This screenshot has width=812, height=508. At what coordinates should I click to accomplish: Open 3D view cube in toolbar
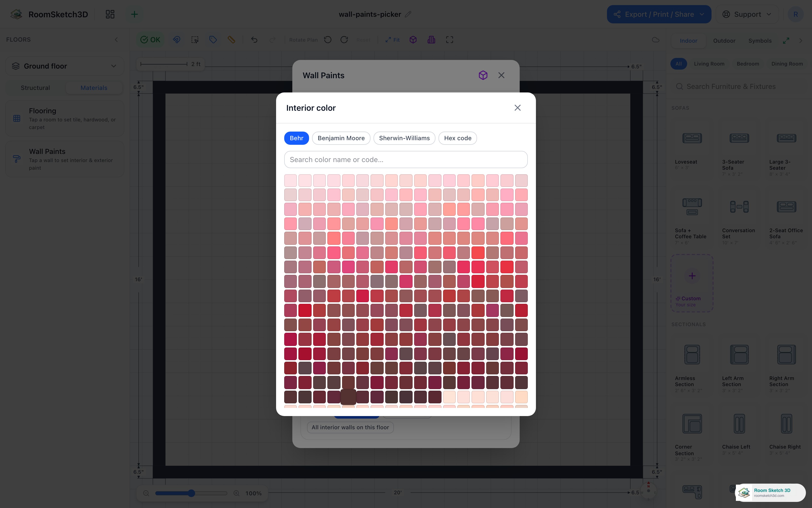pos(413,40)
